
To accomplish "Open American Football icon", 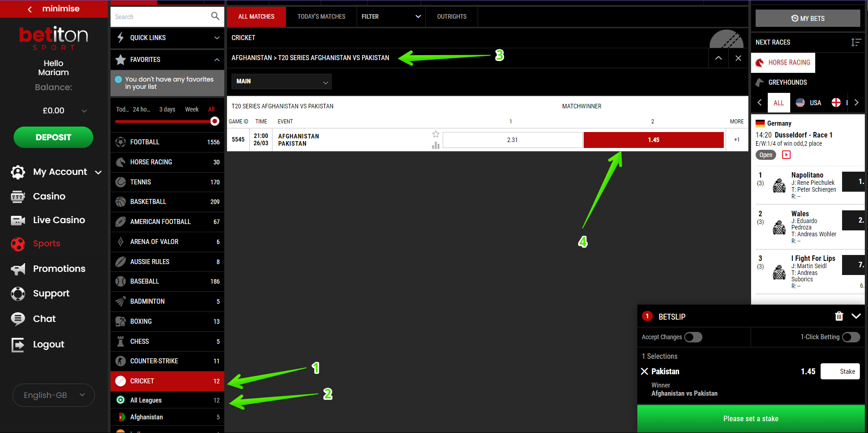I will pyautogui.click(x=121, y=222).
